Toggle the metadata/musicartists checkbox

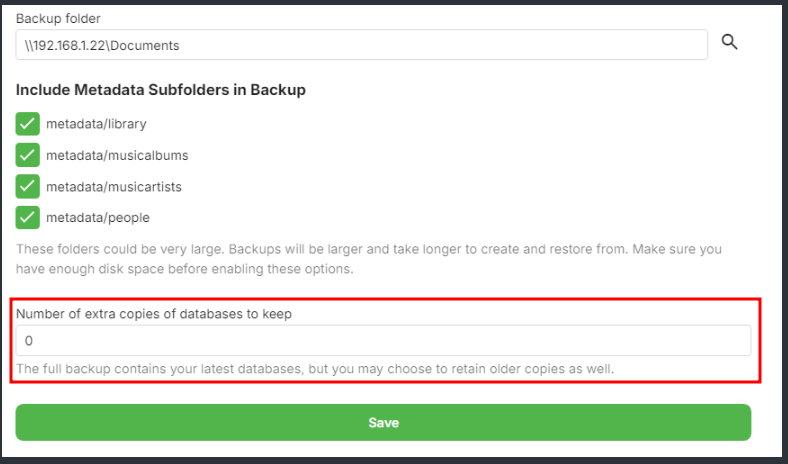(28, 187)
